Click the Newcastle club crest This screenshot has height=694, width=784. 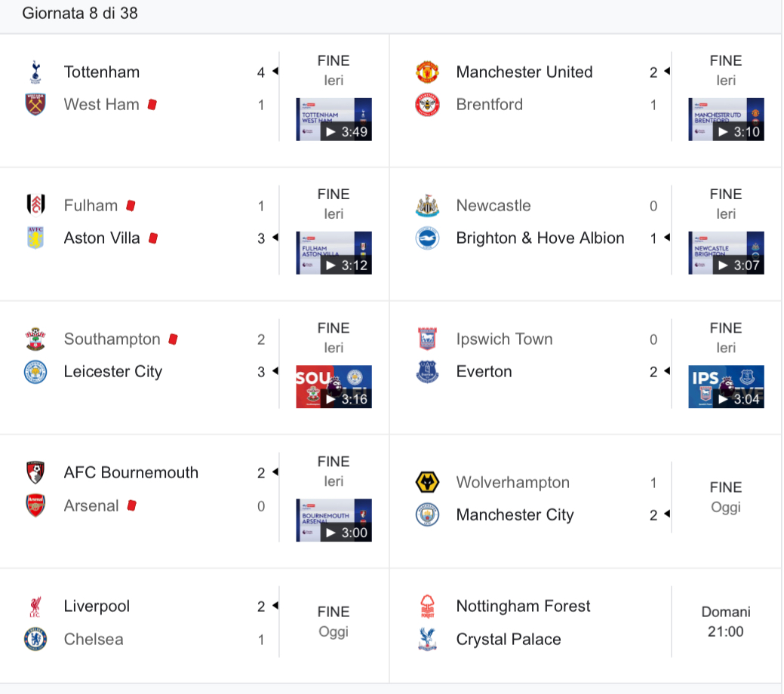coord(428,205)
